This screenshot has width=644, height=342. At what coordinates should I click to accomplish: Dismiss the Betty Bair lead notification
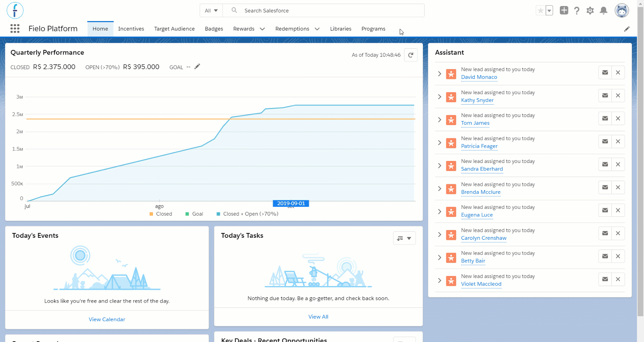(618, 256)
